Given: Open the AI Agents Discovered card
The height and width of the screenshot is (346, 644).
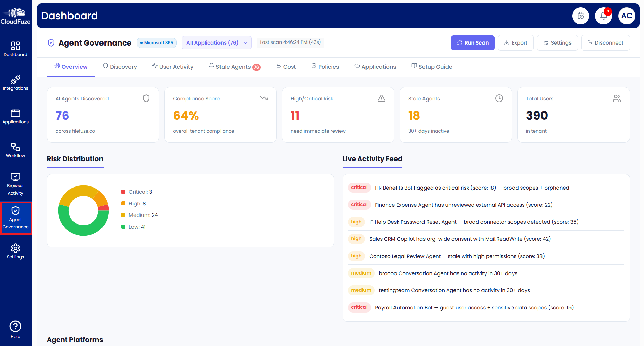Looking at the screenshot, I should click(103, 115).
